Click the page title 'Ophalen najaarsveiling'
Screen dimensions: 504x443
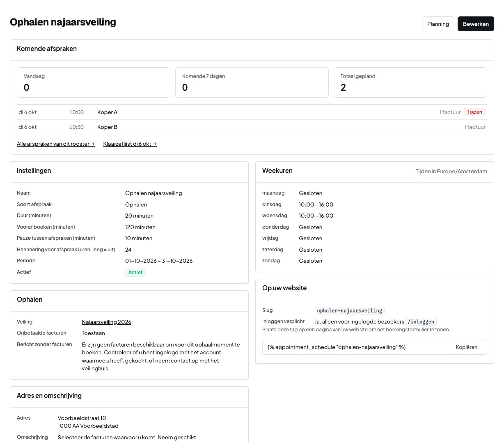(63, 22)
